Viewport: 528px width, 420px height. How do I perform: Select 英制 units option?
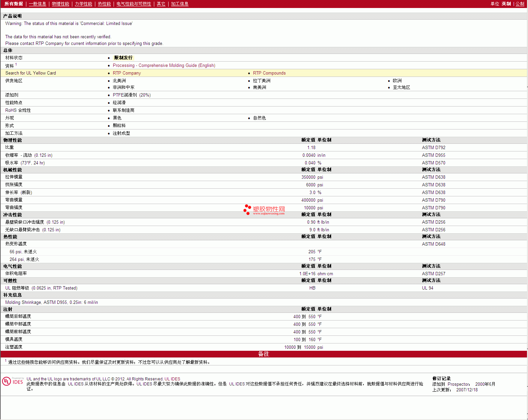(x=506, y=4)
